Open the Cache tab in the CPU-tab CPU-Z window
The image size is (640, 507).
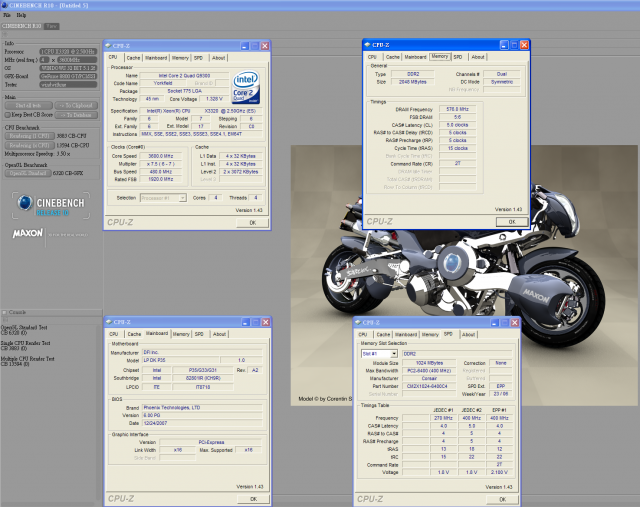(133, 58)
